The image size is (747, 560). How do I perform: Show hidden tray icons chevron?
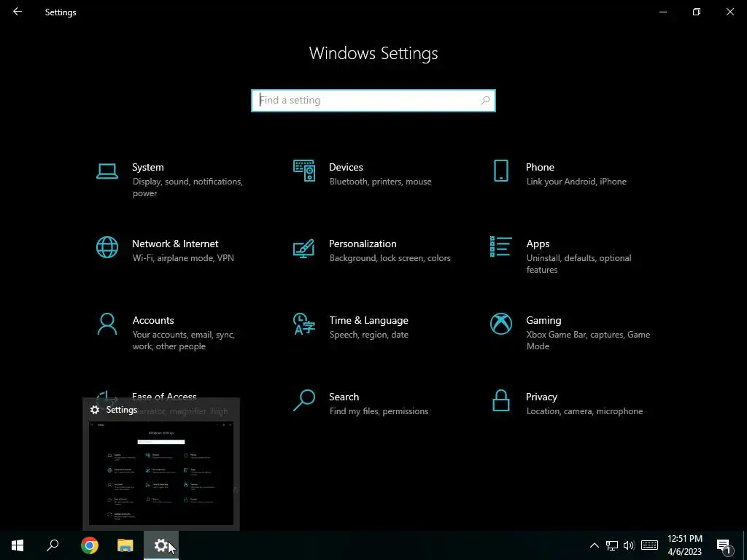click(594, 545)
